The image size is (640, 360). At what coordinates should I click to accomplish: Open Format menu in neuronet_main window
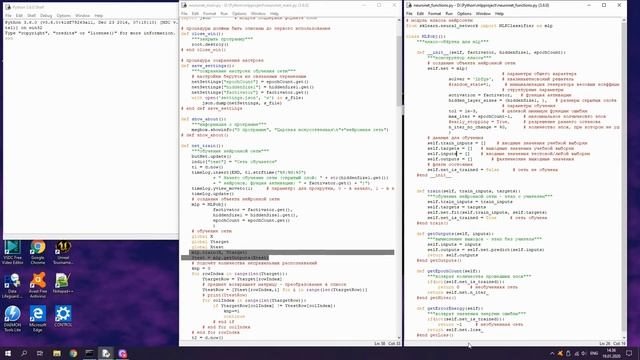point(209,13)
